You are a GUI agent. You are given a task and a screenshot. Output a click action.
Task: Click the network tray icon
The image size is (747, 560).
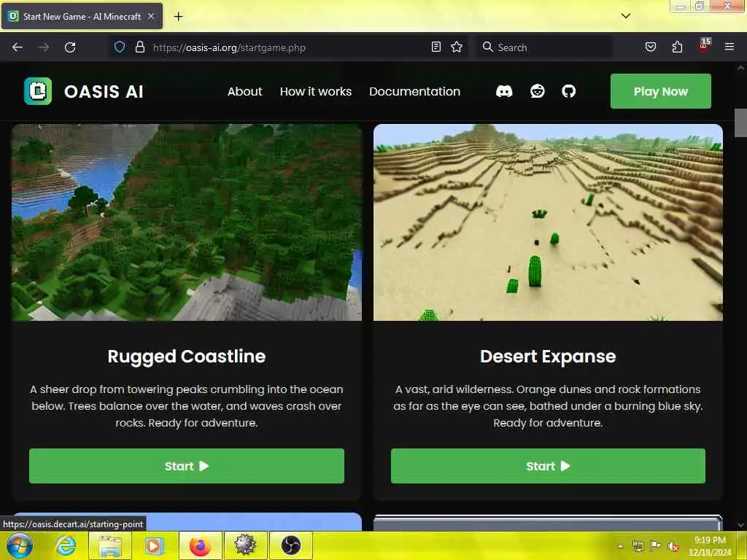pos(638,546)
